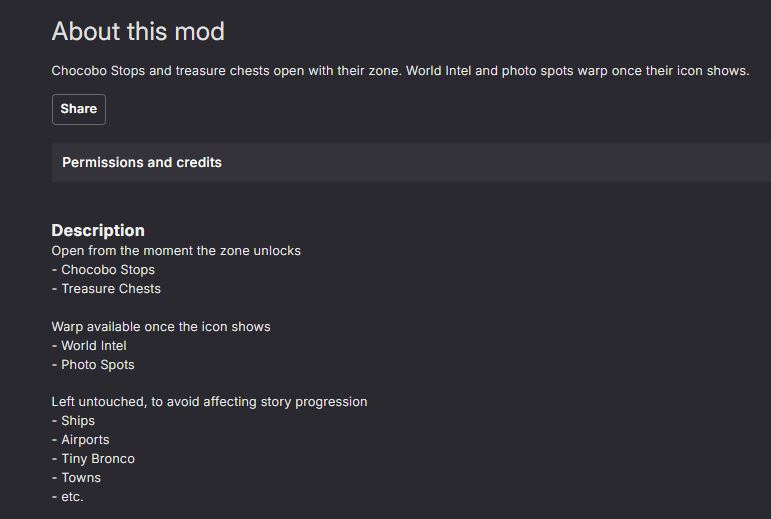Click the '- Chocobo Stops' list item

point(103,270)
